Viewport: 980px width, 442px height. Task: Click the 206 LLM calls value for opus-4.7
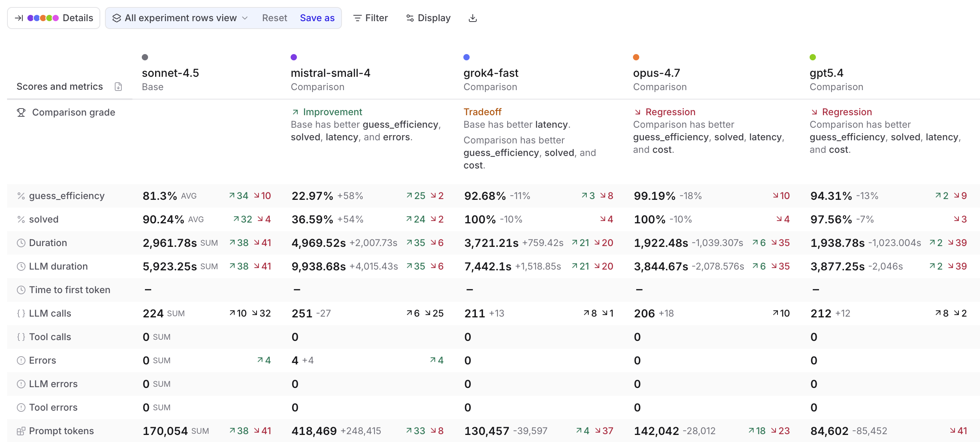pyautogui.click(x=644, y=313)
